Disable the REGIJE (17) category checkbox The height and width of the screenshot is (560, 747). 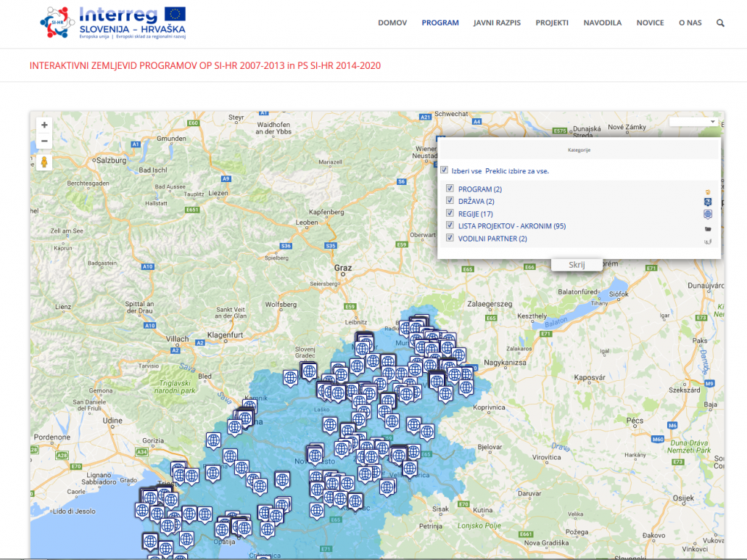(x=450, y=213)
